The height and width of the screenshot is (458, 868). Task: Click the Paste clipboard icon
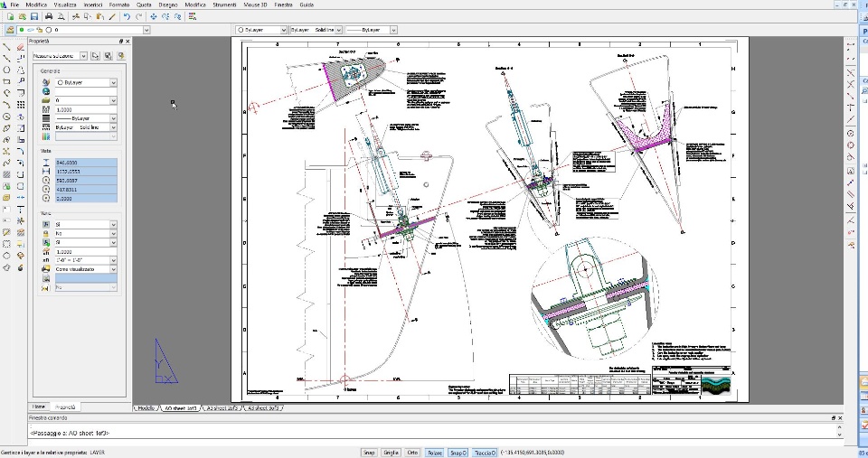pyautogui.click(x=99, y=16)
